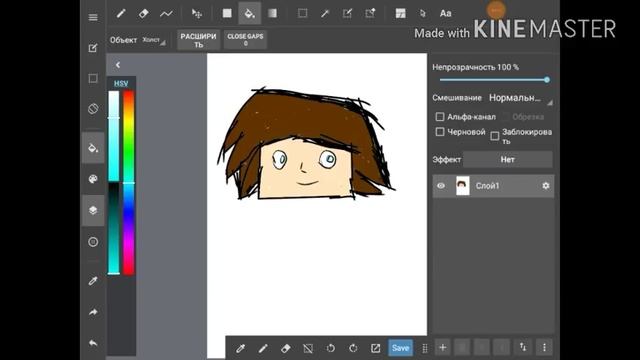Select the curved line tool
The image size is (640, 360).
(166, 13)
